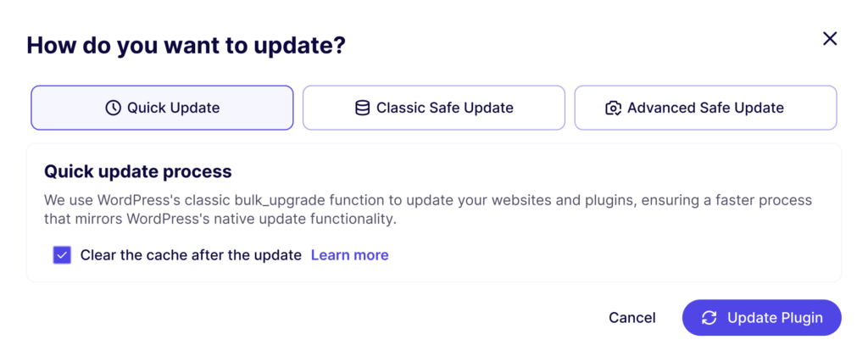Open the Learn more link
This screenshot has width=868, height=362.
350,255
